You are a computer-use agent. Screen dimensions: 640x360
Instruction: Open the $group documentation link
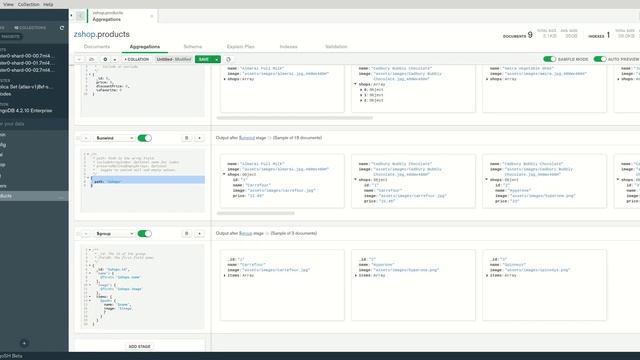point(245,233)
